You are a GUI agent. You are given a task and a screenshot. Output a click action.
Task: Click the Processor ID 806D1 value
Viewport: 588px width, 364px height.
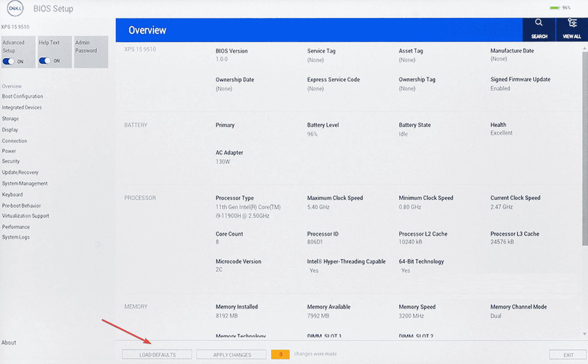pyautogui.click(x=315, y=242)
